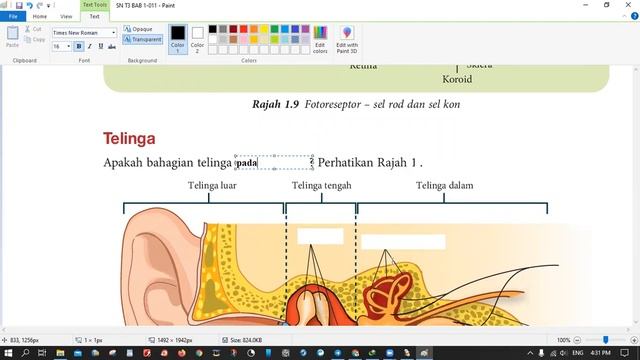This screenshot has width=640, height=360.
Task: Redo the last undone action
Action: [40, 5]
